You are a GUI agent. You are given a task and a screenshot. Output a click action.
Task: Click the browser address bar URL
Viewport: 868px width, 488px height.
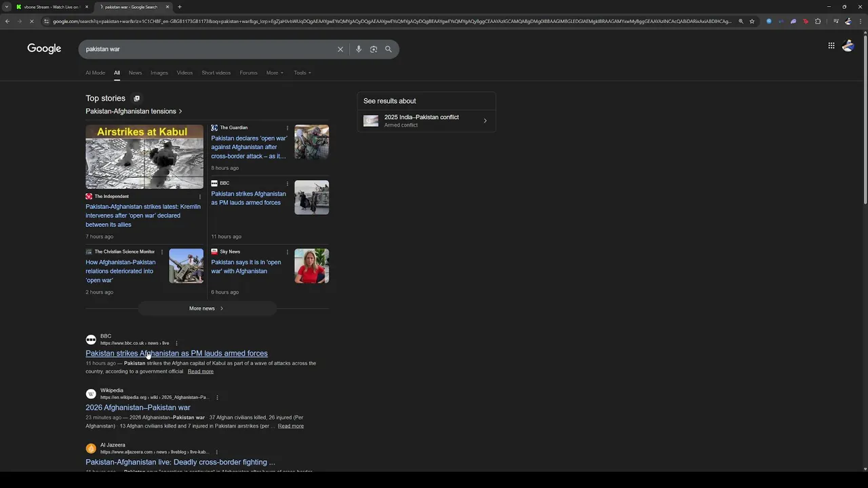point(392,21)
